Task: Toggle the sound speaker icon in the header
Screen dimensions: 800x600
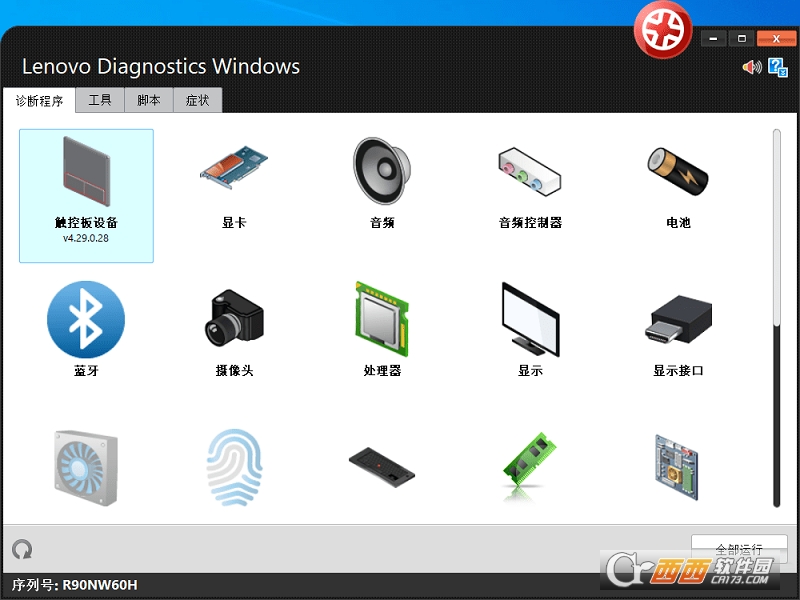Action: (752, 67)
